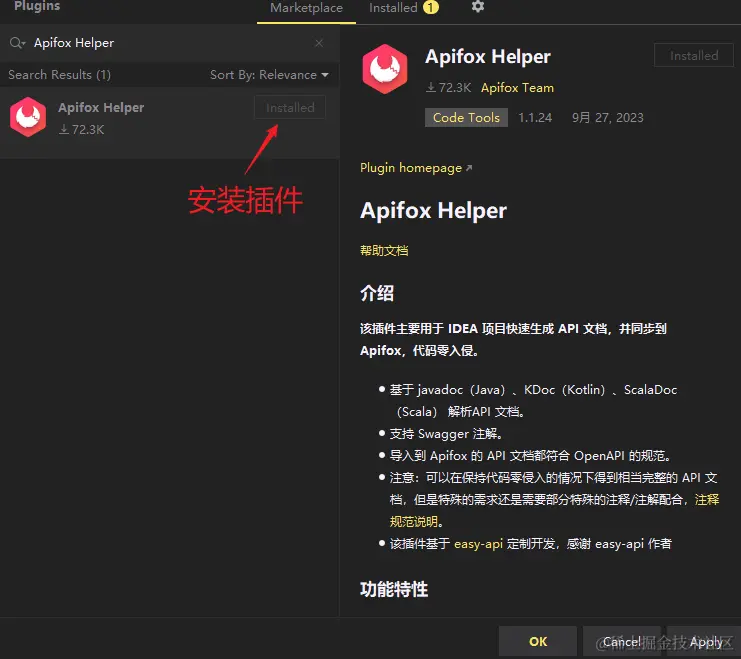Open the Apifox Team vendor link
This screenshot has width=741, height=659.
click(517, 88)
